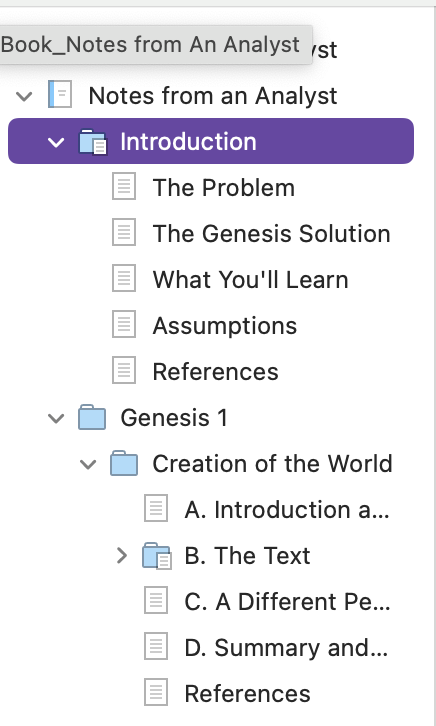
Task: Click the page icon beside C. A Different Pe…
Action: (156, 601)
